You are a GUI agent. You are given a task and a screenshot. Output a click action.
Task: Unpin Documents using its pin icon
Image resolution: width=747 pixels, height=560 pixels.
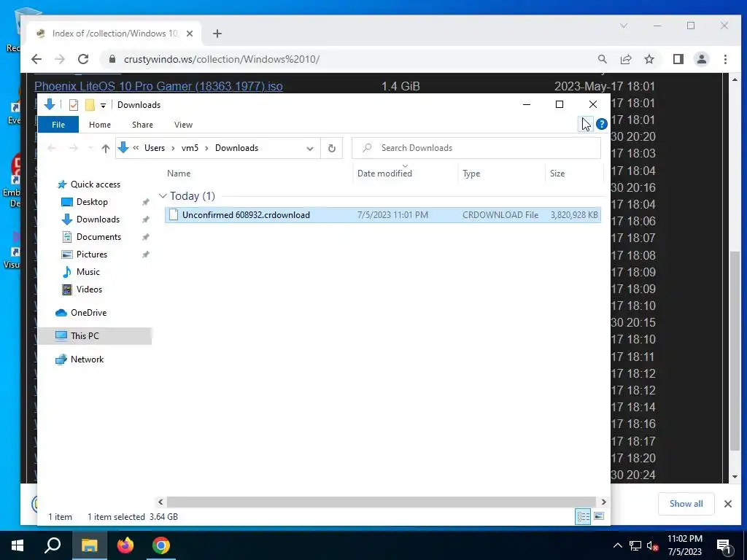[145, 237]
